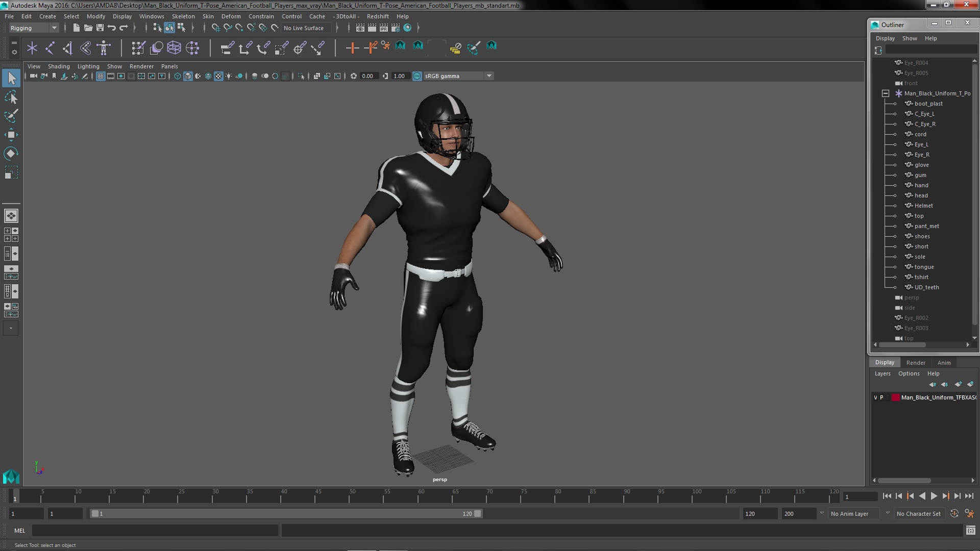Image resolution: width=980 pixels, height=551 pixels.
Task: Activate the Rotate tool in toolbox
Action: pos(11,154)
